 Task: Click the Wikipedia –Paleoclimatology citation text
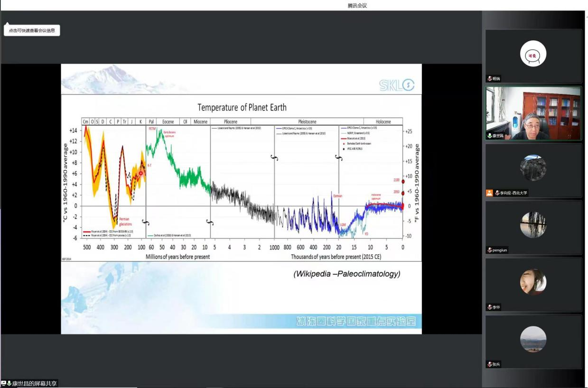click(x=346, y=274)
